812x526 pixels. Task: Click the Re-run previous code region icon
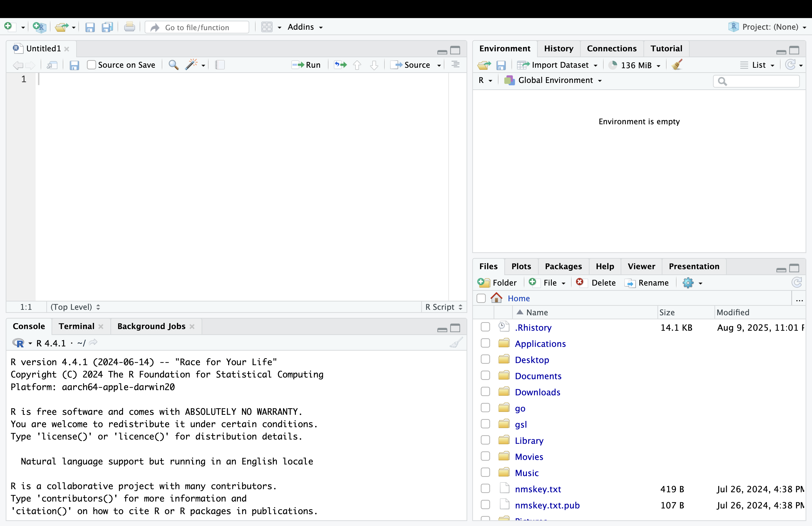pos(340,65)
